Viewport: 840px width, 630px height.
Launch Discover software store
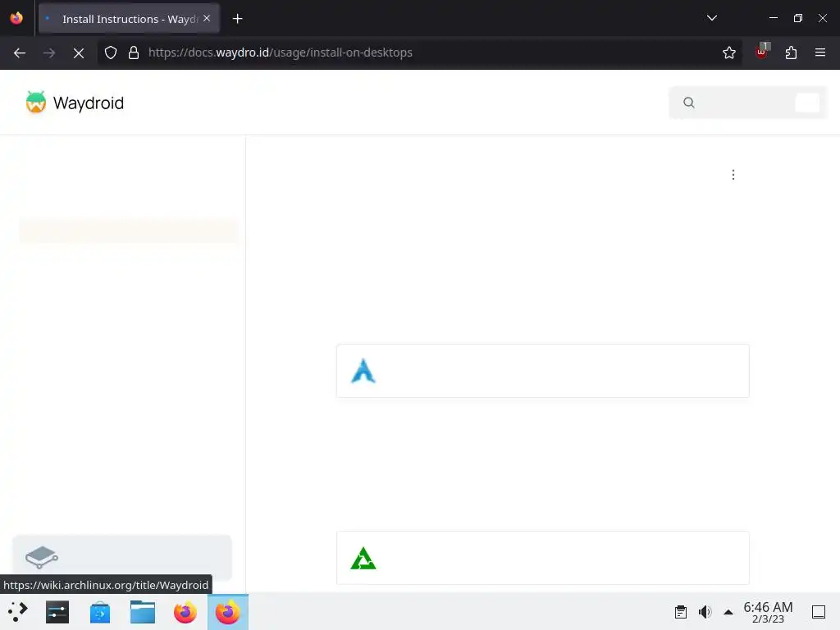pos(99,612)
